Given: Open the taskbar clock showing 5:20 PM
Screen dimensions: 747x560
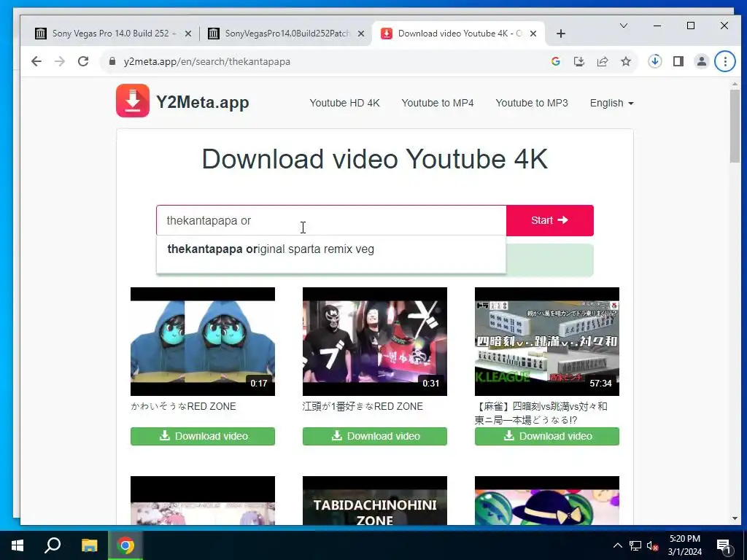Looking at the screenshot, I should click(x=684, y=545).
